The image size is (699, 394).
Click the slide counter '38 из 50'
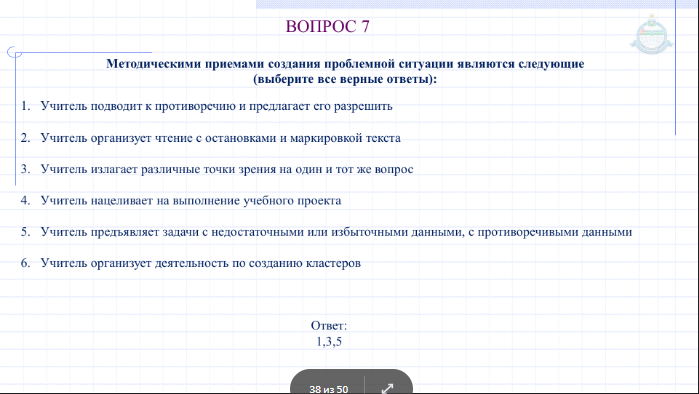329,389
